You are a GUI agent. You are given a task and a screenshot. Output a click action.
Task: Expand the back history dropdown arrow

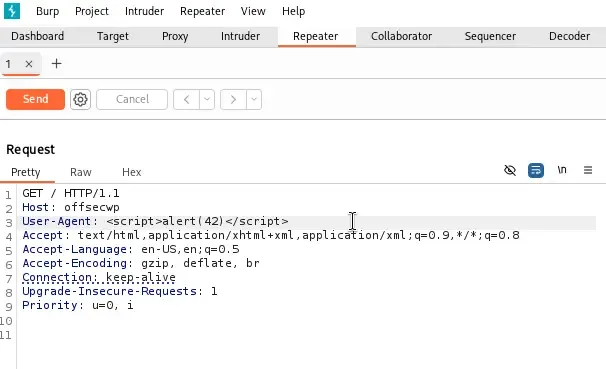point(207,100)
